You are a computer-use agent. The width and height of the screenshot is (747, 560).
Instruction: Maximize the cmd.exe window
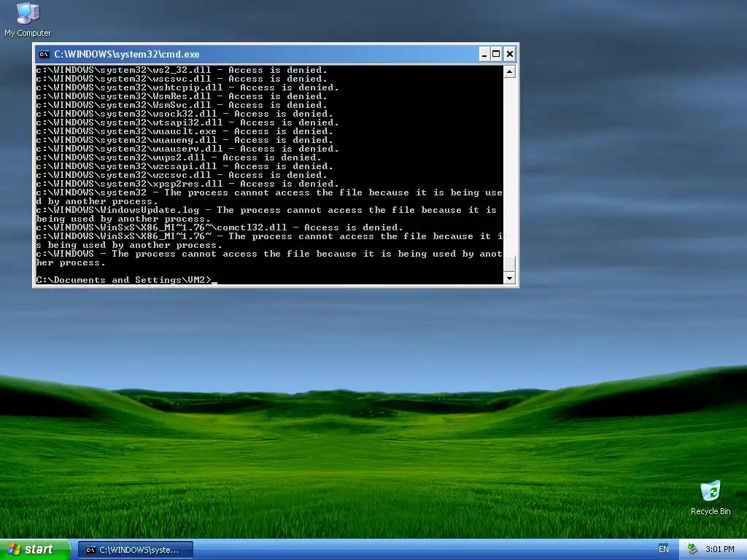pos(496,54)
